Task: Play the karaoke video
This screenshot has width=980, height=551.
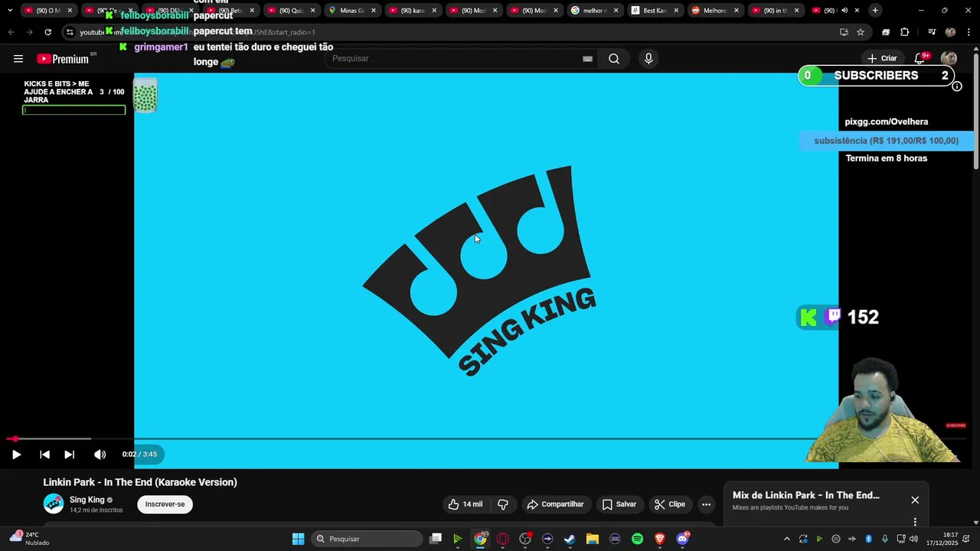Action: [16, 455]
